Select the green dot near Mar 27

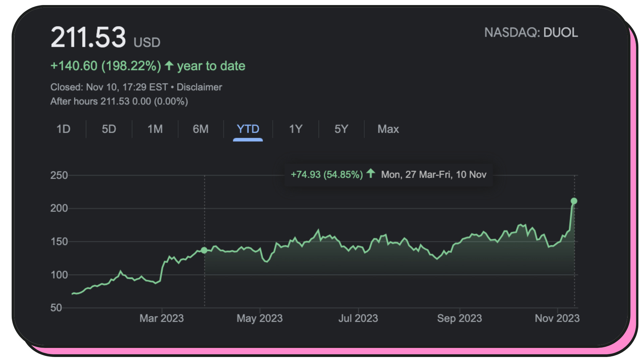point(204,250)
